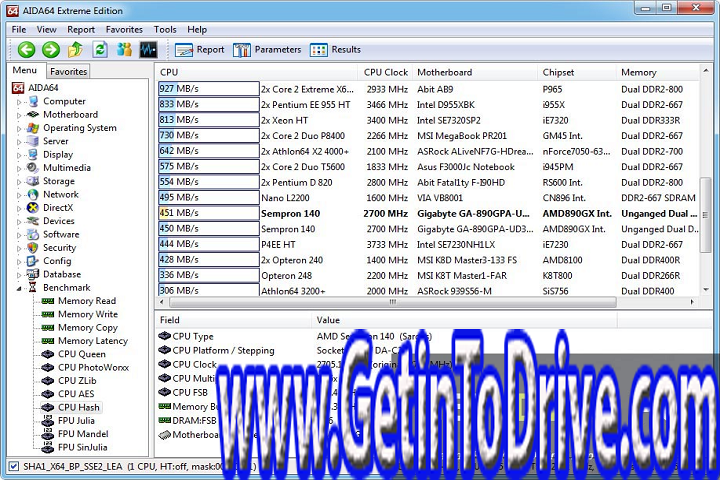Select the Software tree icon

pyautogui.click(x=33, y=234)
